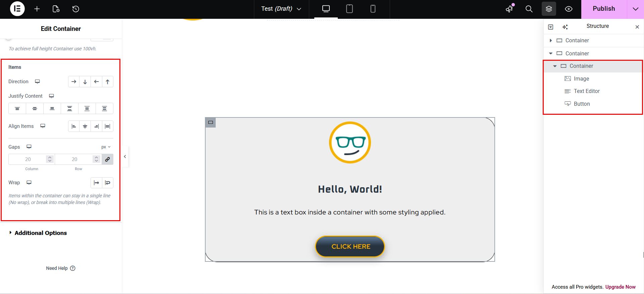Set Align Items to end
The height and width of the screenshot is (294, 644).
(x=96, y=126)
